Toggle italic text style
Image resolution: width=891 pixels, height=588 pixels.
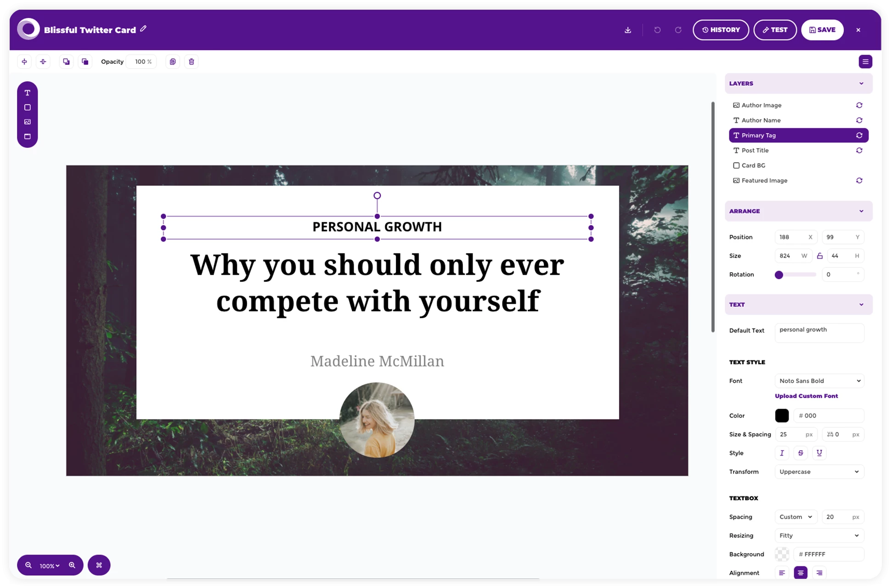click(782, 453)
